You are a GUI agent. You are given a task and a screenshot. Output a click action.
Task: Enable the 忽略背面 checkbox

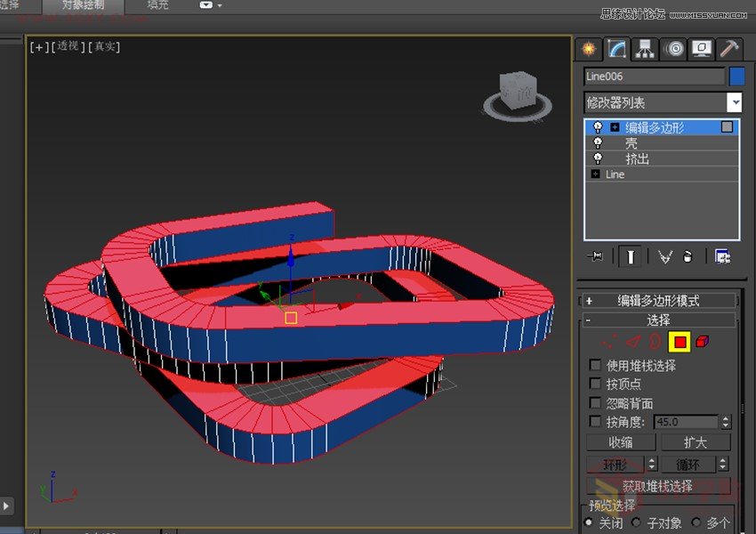click(x=594, y=402)
